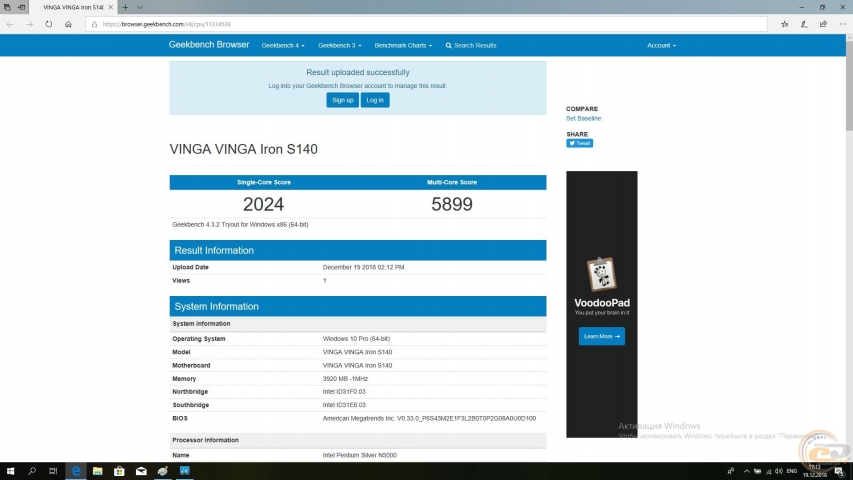Click the Sign up button

(x=342, y=100)
